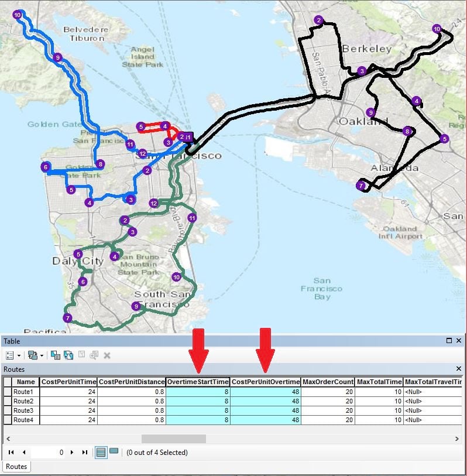Toggle Show all records view
The width and height of the screenshot is (467, 476).
coord(101,453)
